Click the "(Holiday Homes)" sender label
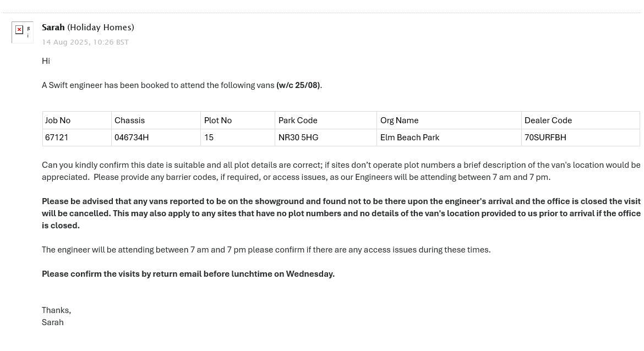Viewport: 644px width, 351px height. 101,28
